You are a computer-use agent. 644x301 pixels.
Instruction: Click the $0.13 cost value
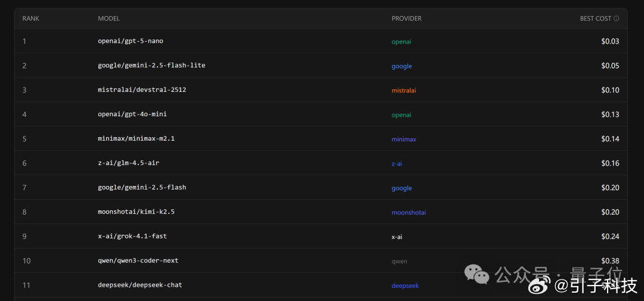(611, 114)
